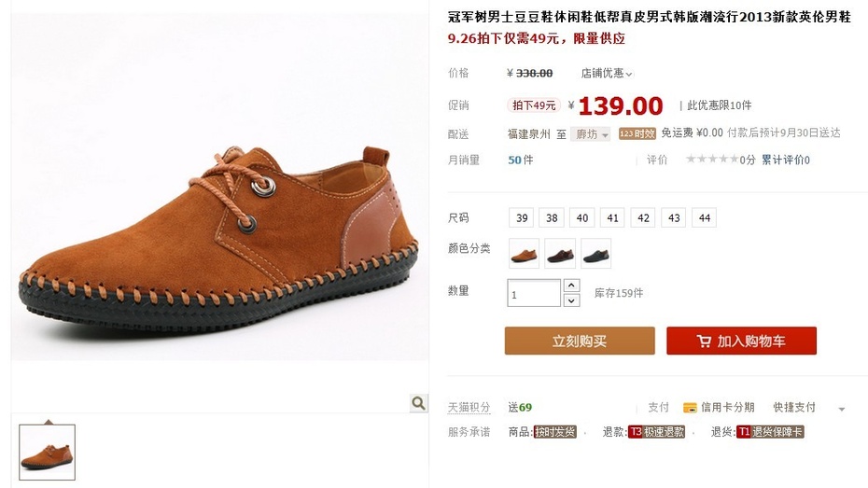Choose the dark brown shoe color swatch

coord(560,254)
